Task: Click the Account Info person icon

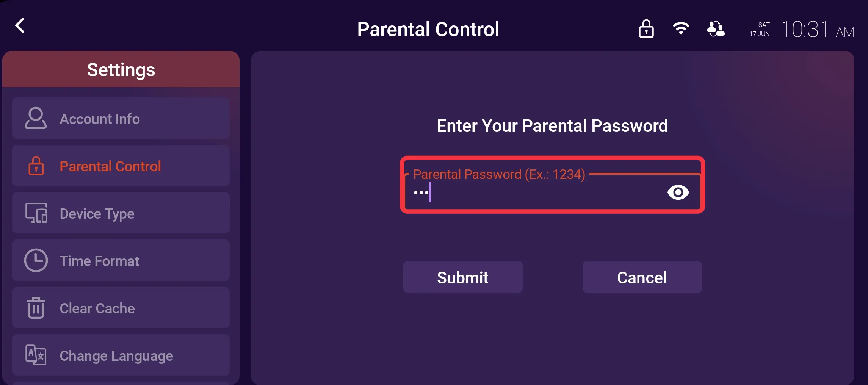Action: click(x=36, y=118)
